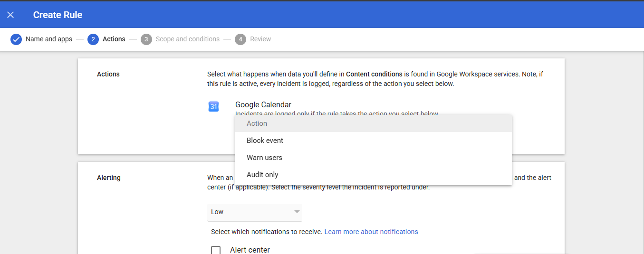Click the step 3 number circle

coord(146,39)
